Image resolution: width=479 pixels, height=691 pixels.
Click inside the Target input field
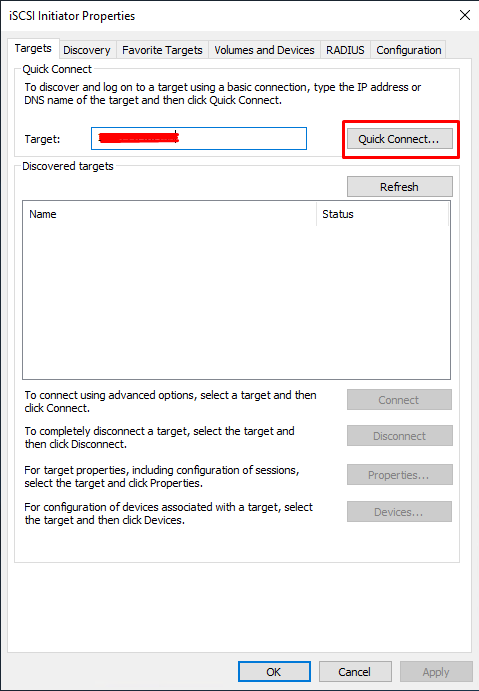tap(199, 138)
